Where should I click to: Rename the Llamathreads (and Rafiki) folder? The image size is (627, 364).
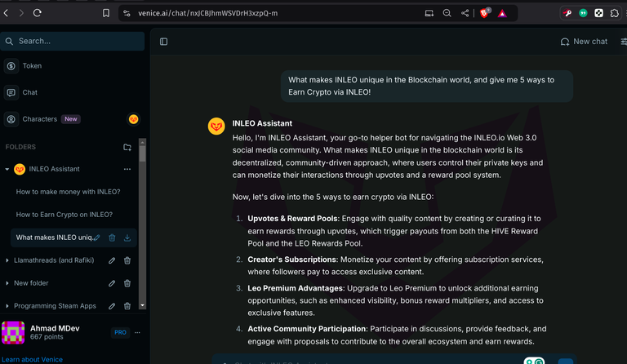click(112, 260)
